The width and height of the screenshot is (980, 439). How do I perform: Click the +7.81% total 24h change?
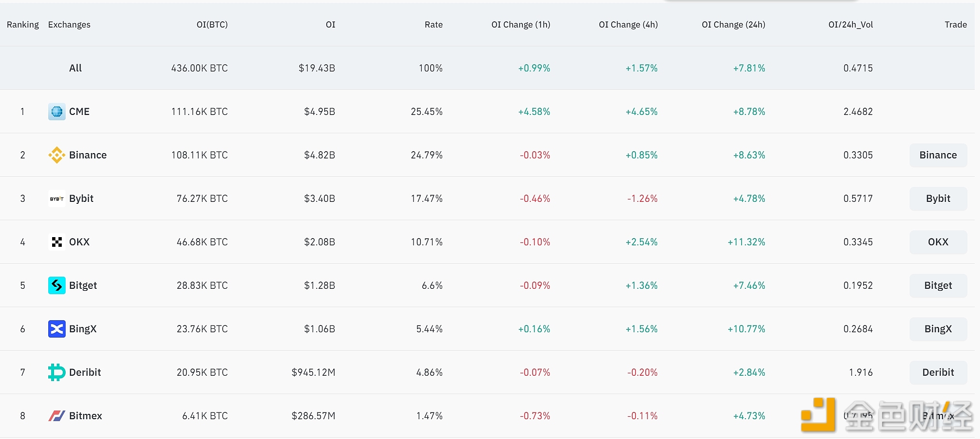pos(749,68)
